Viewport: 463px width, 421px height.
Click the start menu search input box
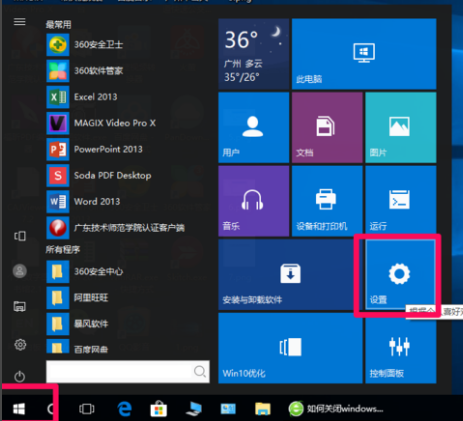[x=128, y=371]
